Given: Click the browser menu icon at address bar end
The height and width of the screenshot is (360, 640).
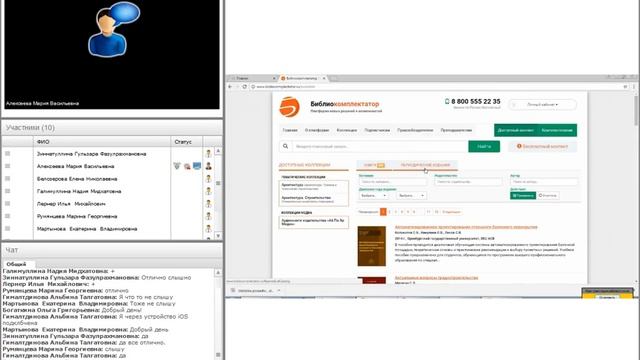Looking at the screenshot, I should (634, 87).
